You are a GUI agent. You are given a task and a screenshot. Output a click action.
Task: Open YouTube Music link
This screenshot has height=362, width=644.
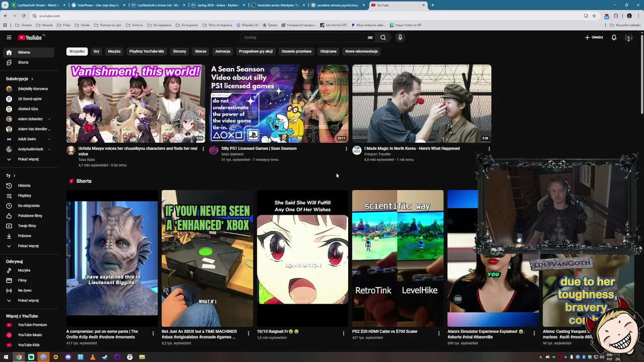(x=28, y=335)
